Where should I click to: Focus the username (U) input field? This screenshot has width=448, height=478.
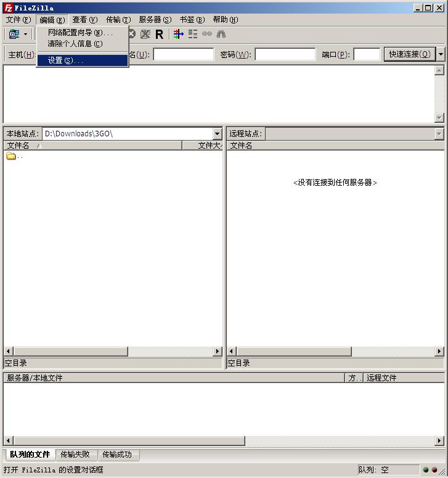[184, 54]
